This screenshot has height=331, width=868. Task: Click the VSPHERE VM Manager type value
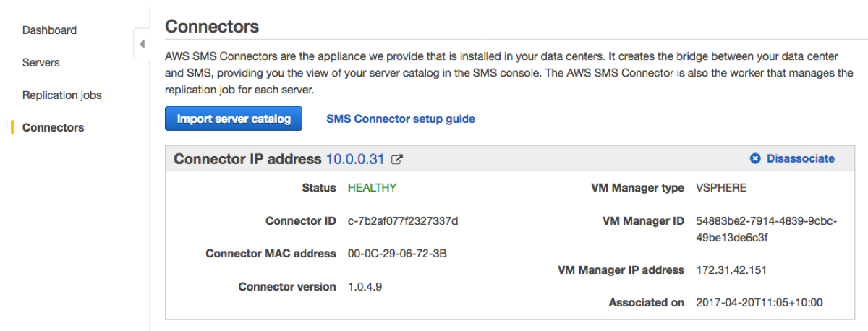point(720,188)
